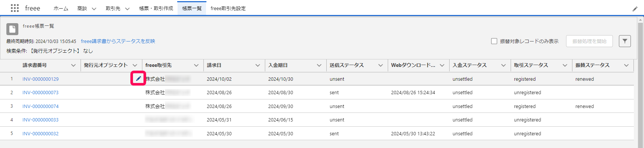644x148 pixels.
Task: Click unsent status in row INV-0000000033
Action: click(337, 120)
